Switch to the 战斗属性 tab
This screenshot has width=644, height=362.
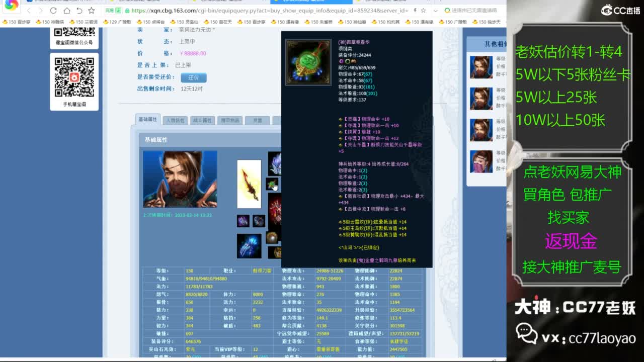coord(203,120)
